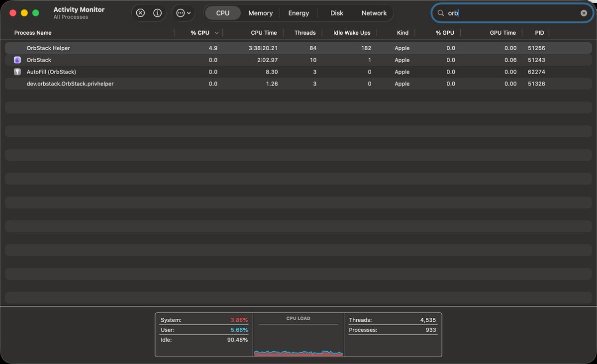The image size is (597, 364).
Task: Click the yellow minimize window button
Action: click(24, 13)
